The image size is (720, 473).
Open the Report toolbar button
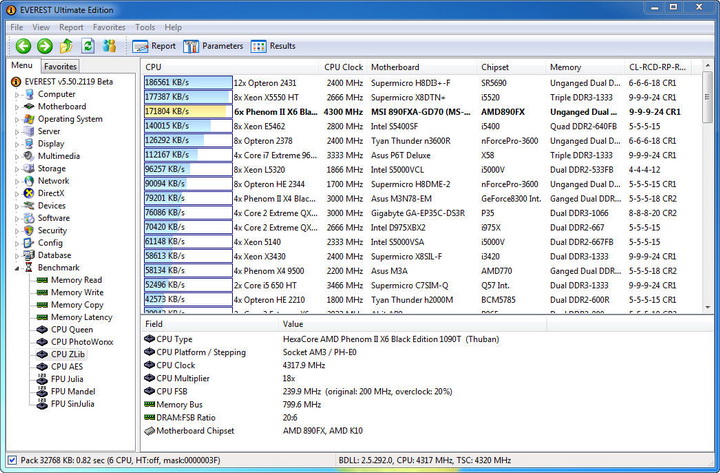tap(154, 46)
